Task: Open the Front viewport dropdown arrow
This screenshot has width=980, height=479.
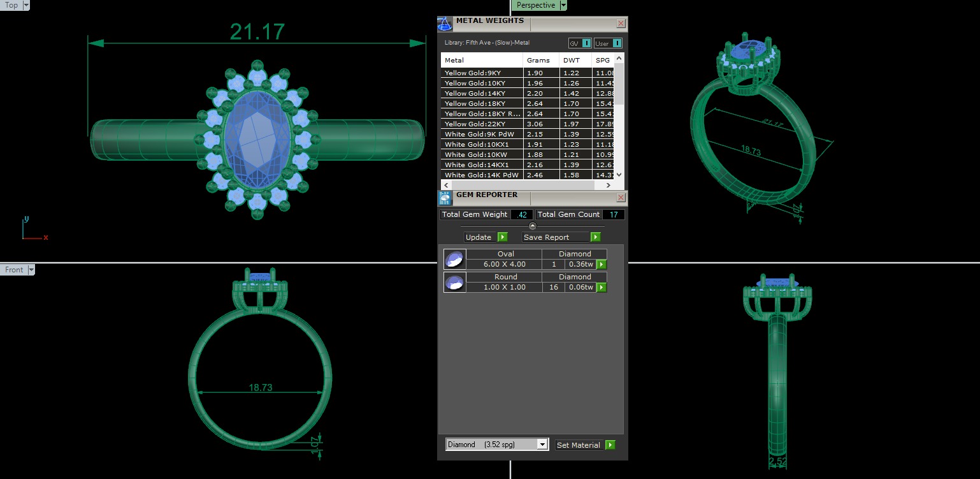Action: tap(31, 270)
